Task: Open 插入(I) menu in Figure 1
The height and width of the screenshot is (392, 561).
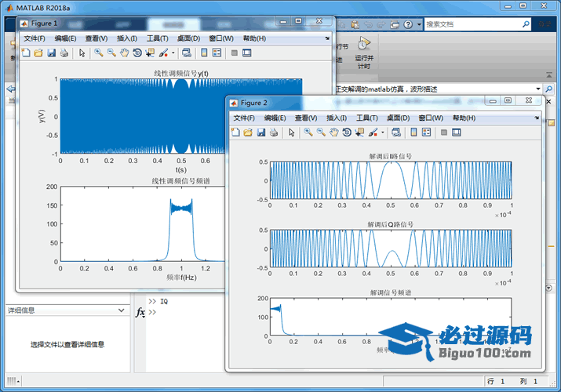Action: coord(127,38)
